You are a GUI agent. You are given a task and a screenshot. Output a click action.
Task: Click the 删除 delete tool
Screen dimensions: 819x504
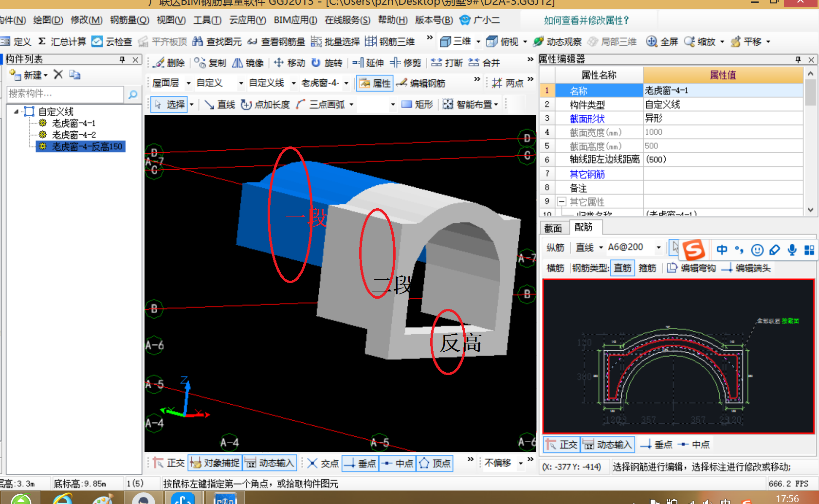coord(168,63)
